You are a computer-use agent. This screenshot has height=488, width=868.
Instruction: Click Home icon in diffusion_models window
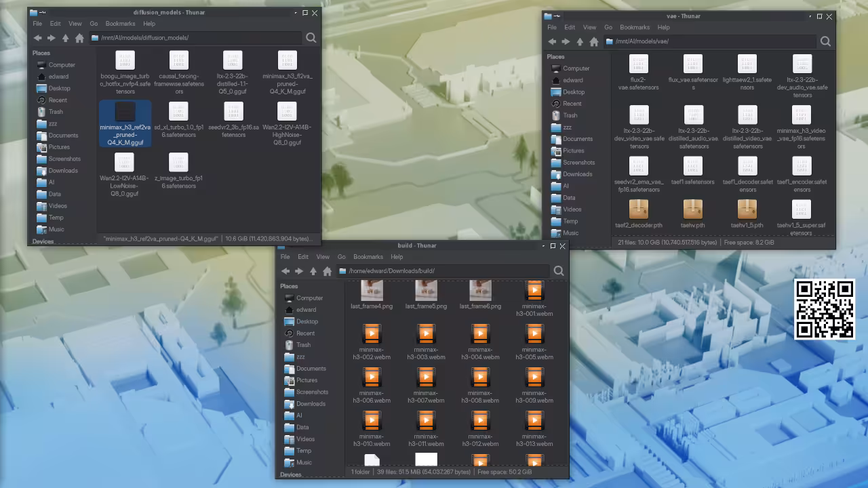point(79,38)
